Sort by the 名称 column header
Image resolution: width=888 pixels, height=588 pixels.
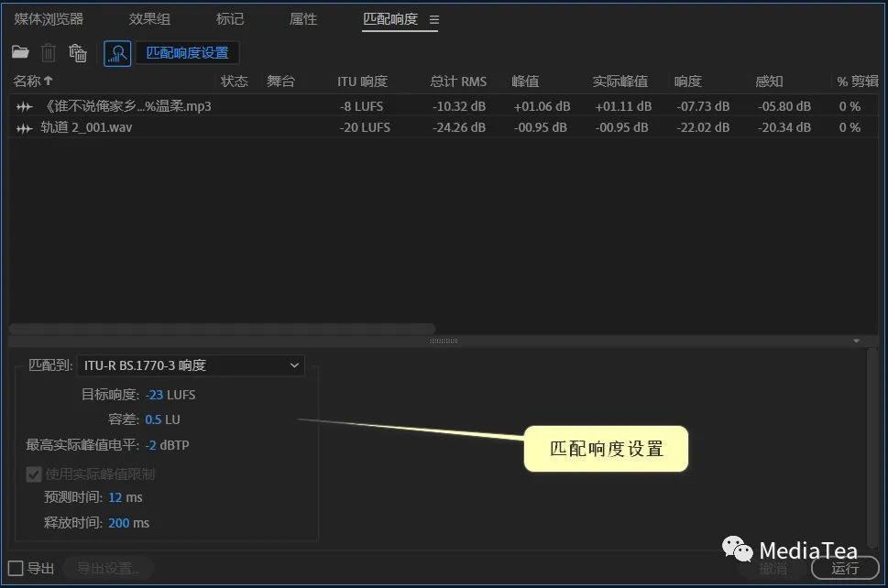coord(33,81)
